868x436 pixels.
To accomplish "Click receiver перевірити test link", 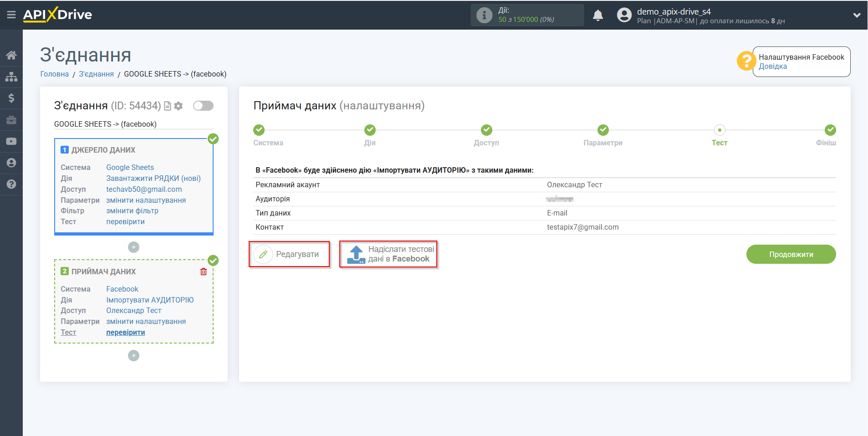I will pos(125,332).
